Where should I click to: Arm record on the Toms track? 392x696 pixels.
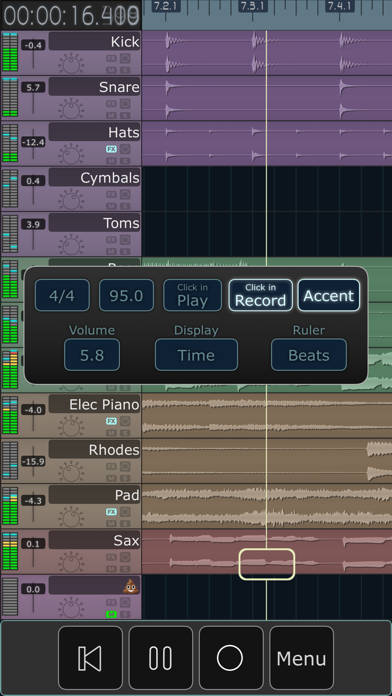125,240
